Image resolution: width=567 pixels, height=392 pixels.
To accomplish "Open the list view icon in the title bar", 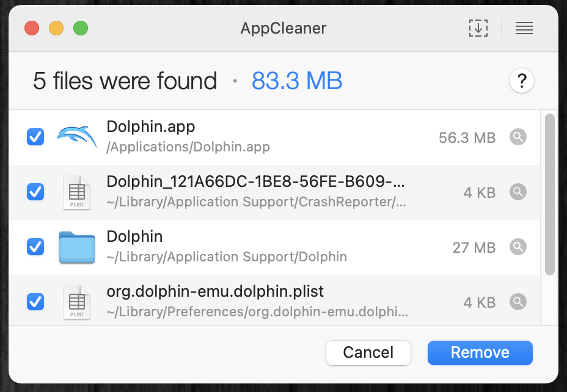I will [x=524, y=28].
